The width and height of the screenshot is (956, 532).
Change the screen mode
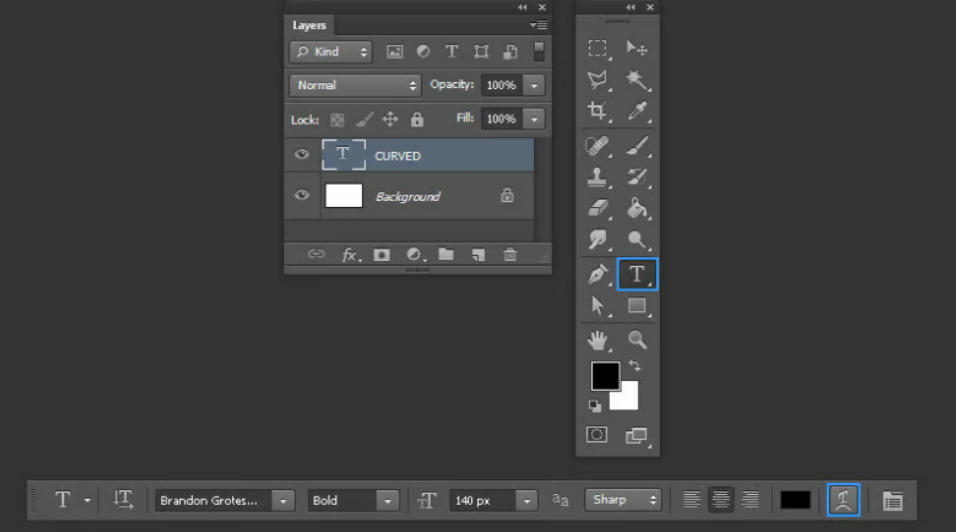pos(637,435)
